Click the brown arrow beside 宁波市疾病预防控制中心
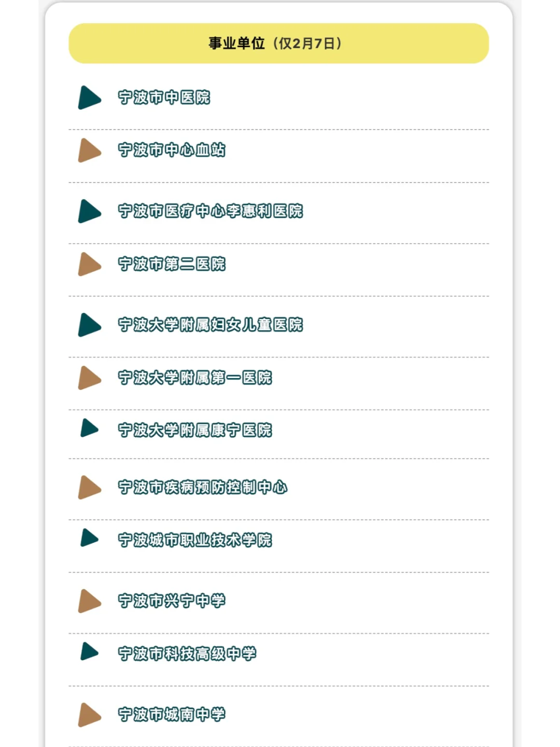 89,488
